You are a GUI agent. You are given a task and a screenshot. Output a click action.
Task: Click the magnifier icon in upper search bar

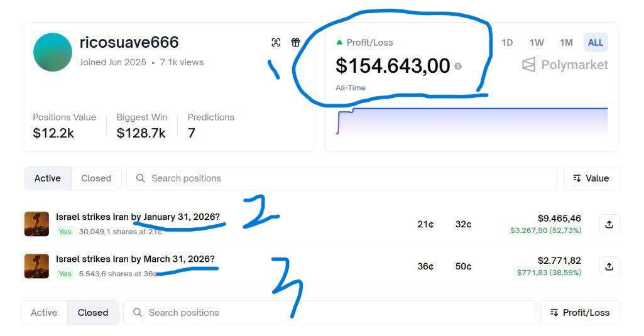click(141, 178)
